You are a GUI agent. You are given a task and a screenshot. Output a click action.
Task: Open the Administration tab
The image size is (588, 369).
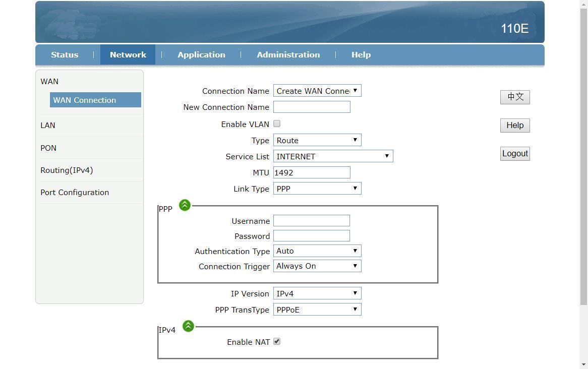coord(288,55)
